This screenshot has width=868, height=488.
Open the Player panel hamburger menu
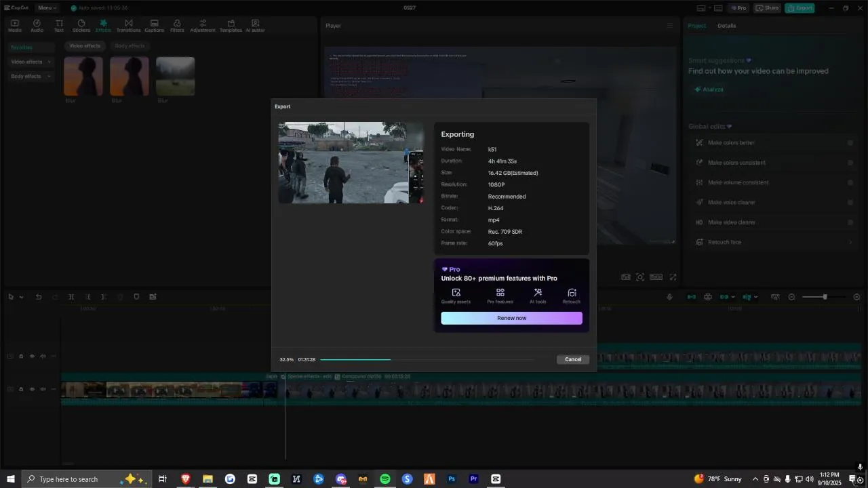(x=669, y=26)
